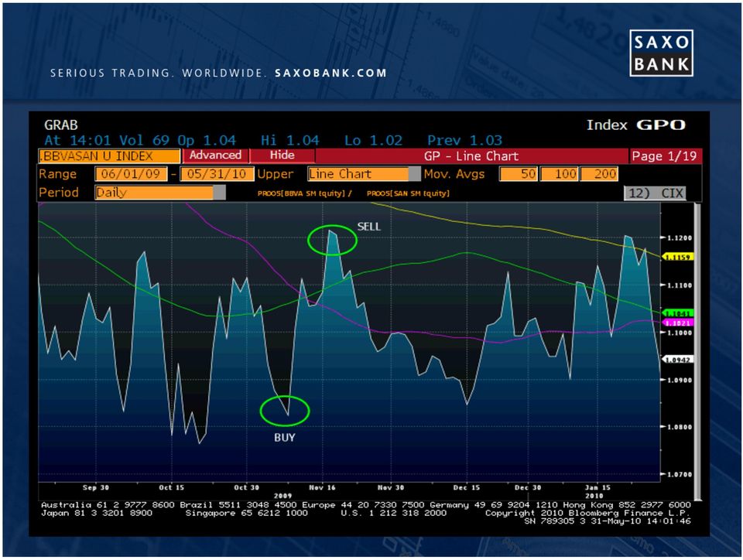Click the 1.0800 price axis label
The width and height of the screenshot is (743, 560).
coord(680,427)
